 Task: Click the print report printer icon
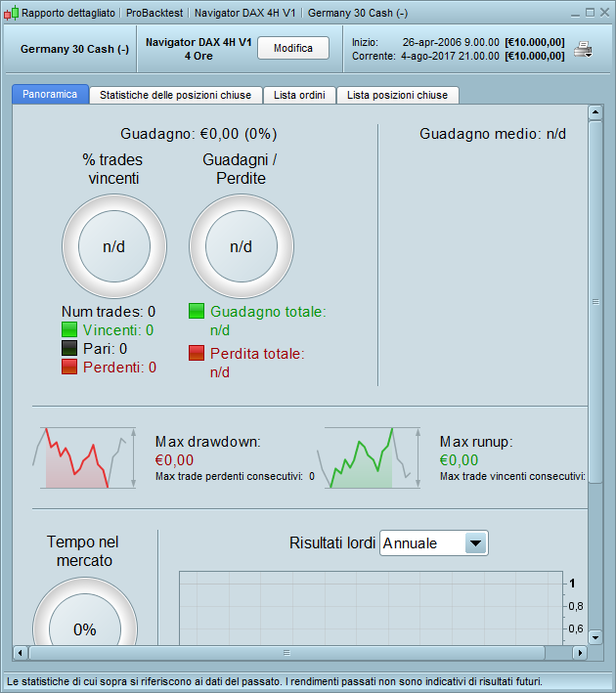(x=583, y=49)
